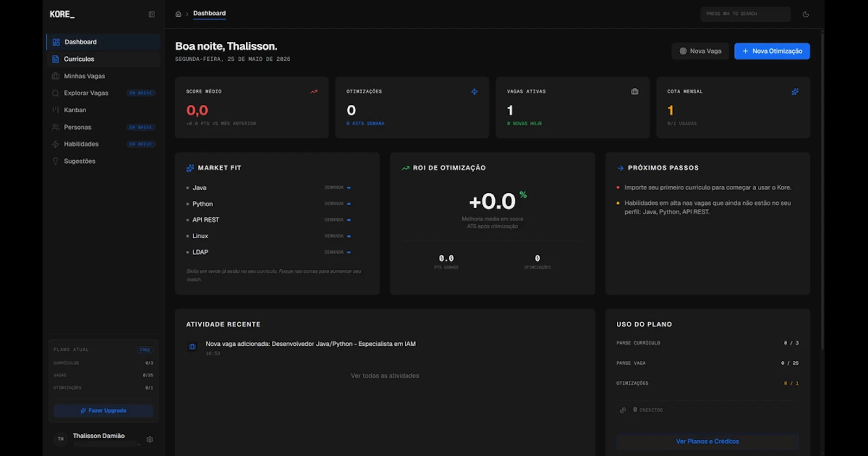
Task: Click the credits link icon in Uso do Plano
Action: pyautogui.click(x=623, y=410)
